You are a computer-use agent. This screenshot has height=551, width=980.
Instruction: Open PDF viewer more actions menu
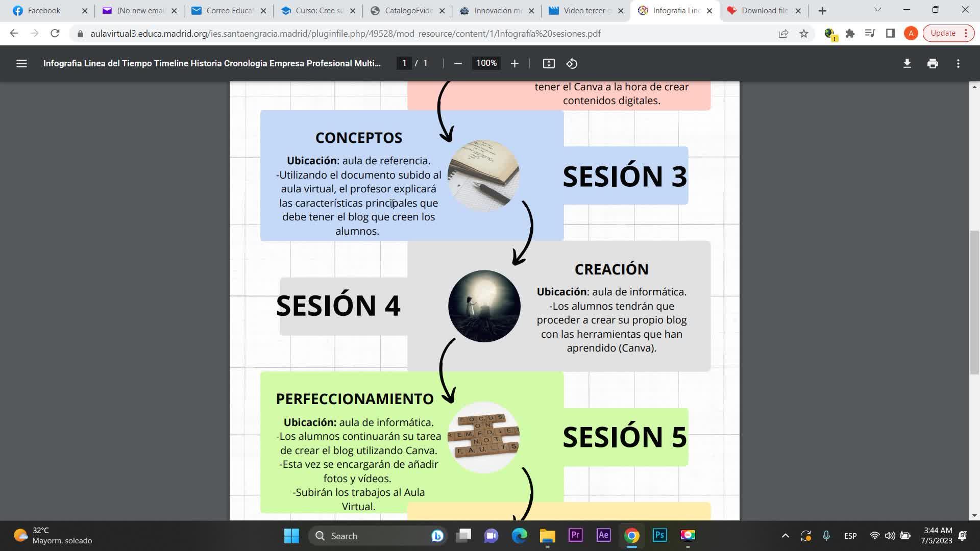pyautogui.click(x=958, y=63)
